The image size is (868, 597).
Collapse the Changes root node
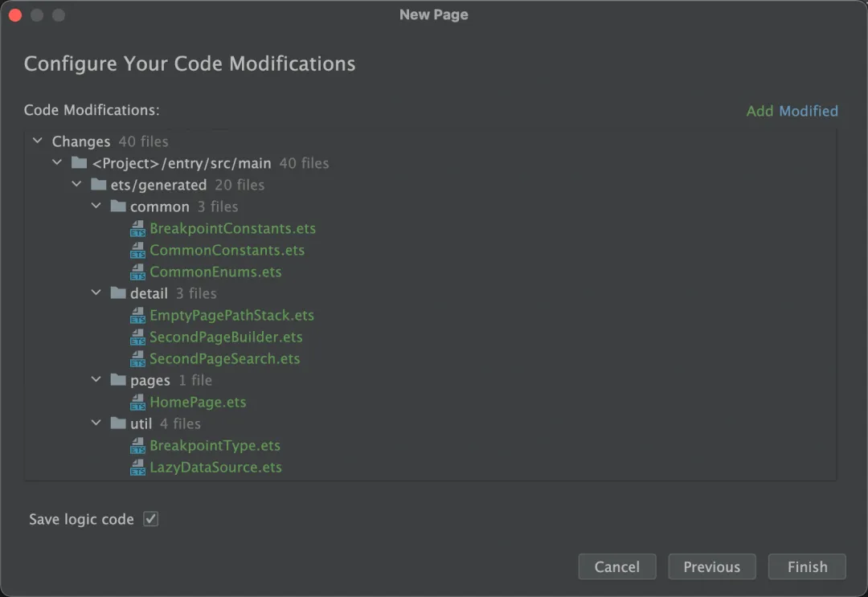click(x=37, y=141)
